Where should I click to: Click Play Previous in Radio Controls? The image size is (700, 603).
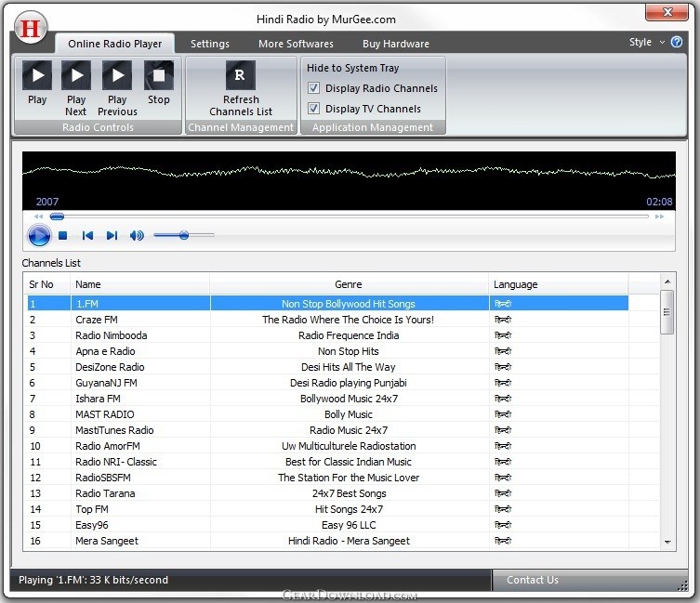pyautogui.click(x=117, y=88)
